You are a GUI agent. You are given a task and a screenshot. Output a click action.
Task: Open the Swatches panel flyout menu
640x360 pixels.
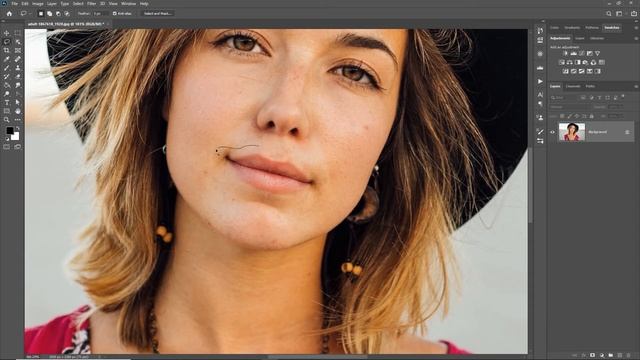[x=636, y=28]
